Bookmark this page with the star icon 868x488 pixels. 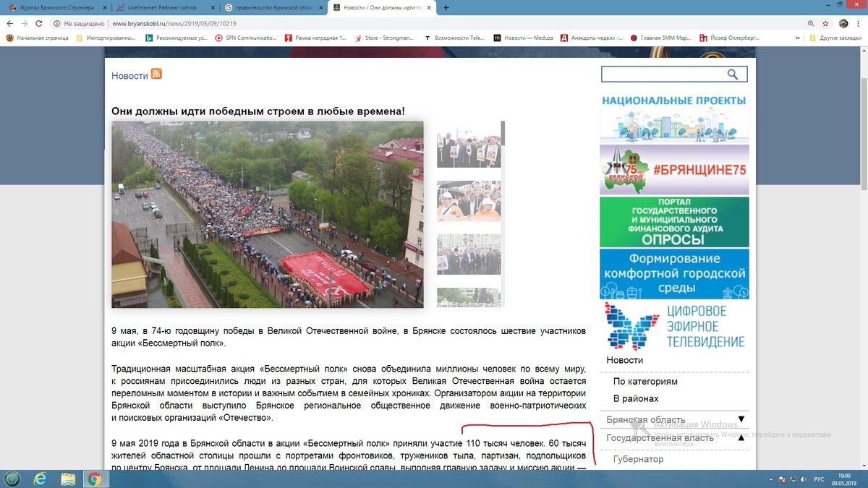coord(824,23)
